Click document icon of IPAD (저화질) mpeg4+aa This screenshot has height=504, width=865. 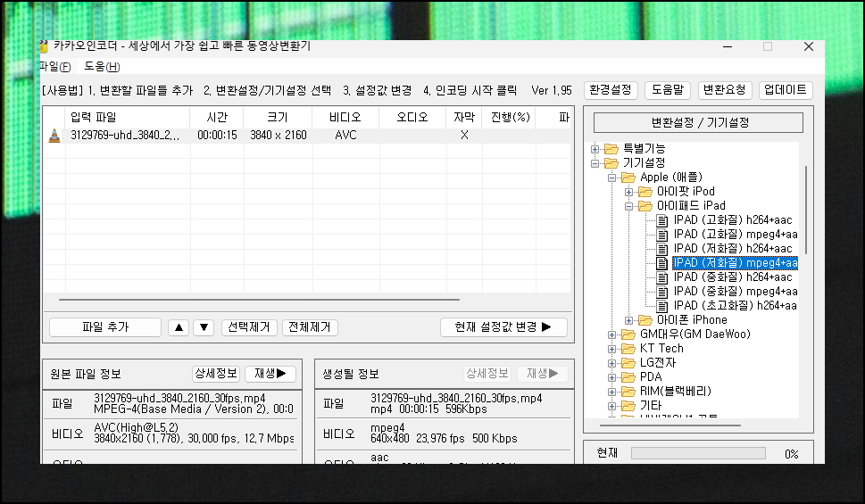click(x=662, y=263)
